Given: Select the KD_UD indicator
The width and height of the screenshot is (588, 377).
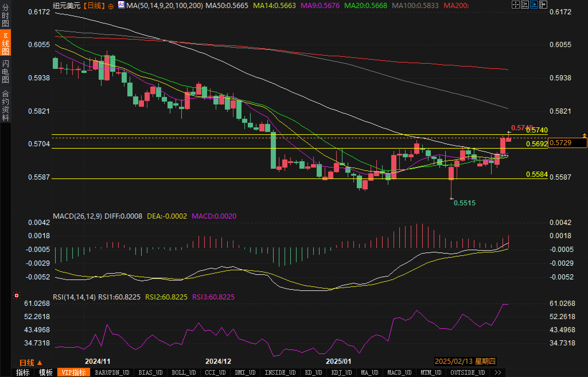Looking at the screenshot, I should [x=314, y=372].
